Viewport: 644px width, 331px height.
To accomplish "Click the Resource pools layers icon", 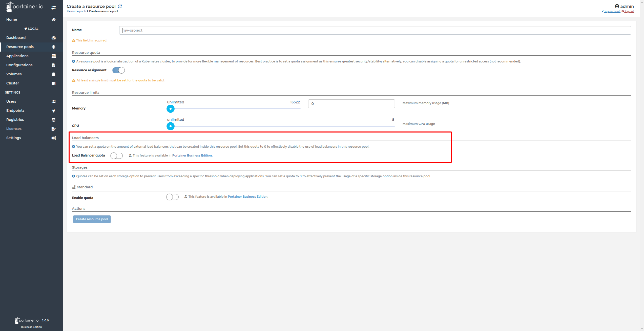I will tap(54, 47).
